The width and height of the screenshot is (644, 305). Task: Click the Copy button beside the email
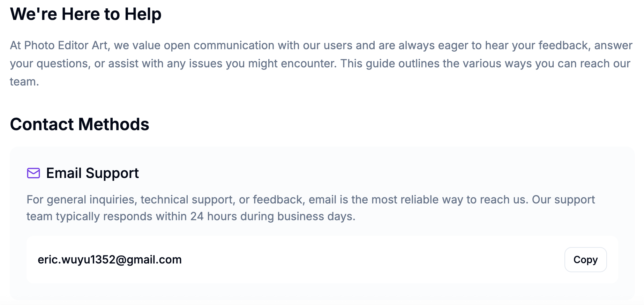click(x=585, y=260)
